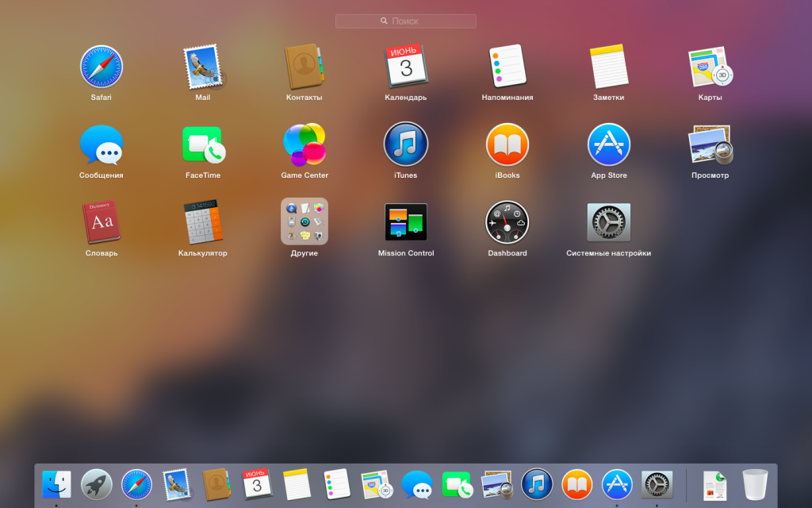This screenshot has height=508, width=812.
Task: Expand the Другие folder in Launchpad
Action: click(x=304, y=221)
